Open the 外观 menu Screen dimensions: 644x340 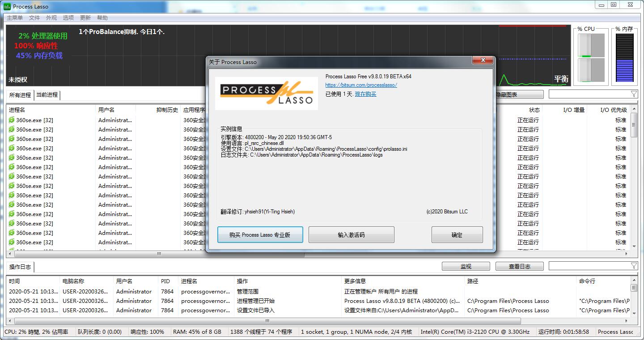pyautogui.click(x=51, y=18)
